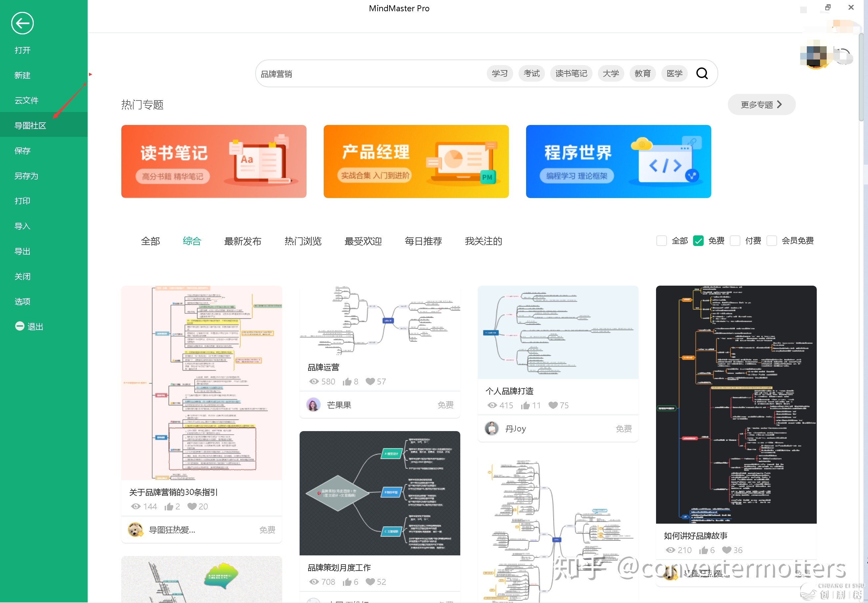The height and width of the screenshot is (603, 868).
Task: Favorite 如何讲好品牌故事 with heart icon
Action: click(x=727, y=550)
